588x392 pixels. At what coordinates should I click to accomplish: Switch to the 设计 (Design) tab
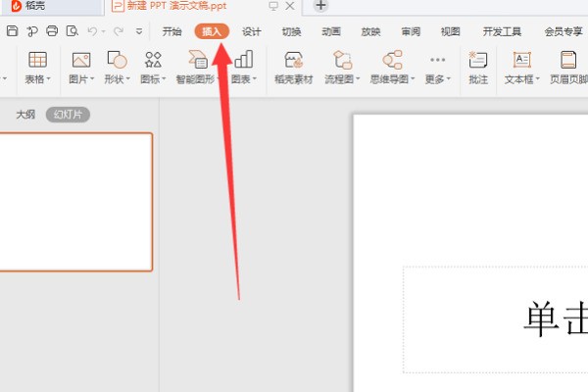point(252,31)
